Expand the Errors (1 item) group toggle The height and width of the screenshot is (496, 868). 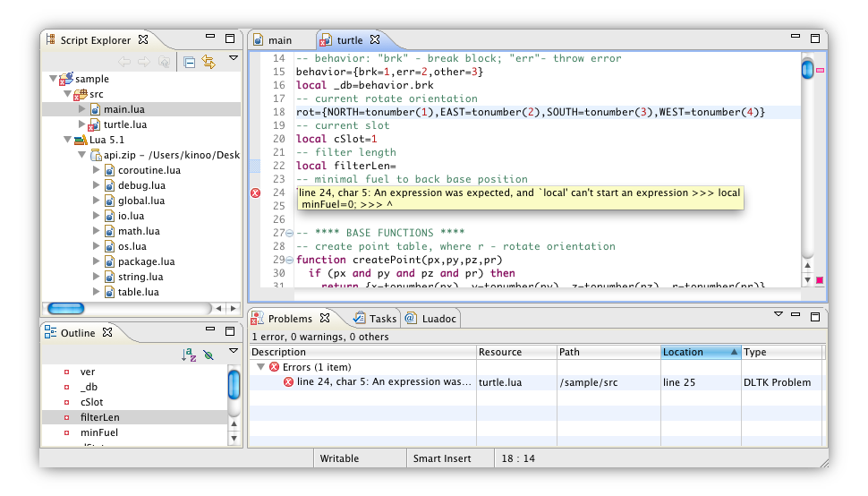[x=260, y=366]
